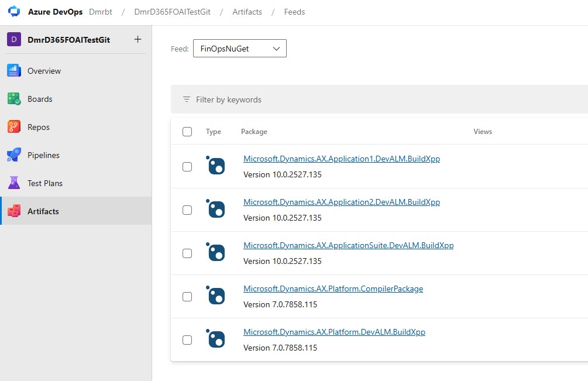Click Version 10.0.2527.135 under Application2 package
The height and width of the screenshot is (381, 588).
[283, 218]
